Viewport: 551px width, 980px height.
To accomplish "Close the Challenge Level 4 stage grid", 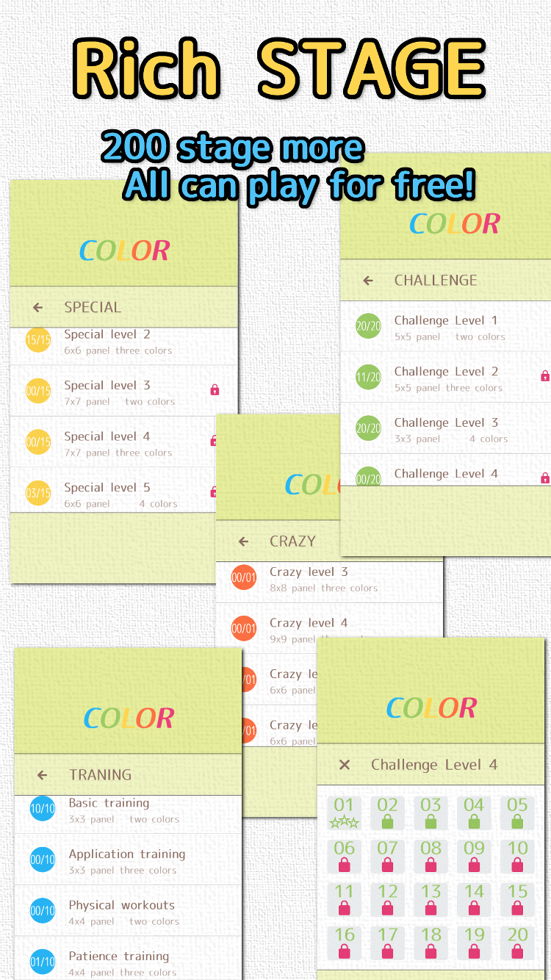I will (344, 765).
